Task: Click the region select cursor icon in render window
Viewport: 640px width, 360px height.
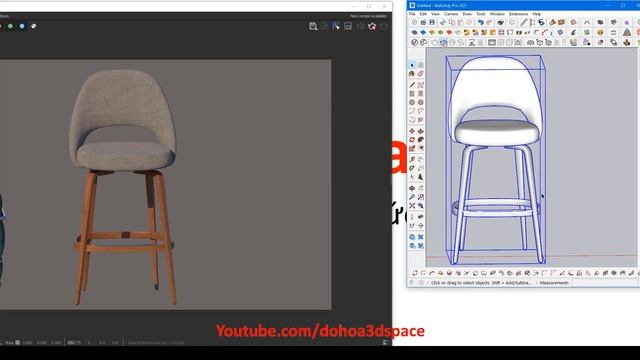Action: click(x=336, y=27)
